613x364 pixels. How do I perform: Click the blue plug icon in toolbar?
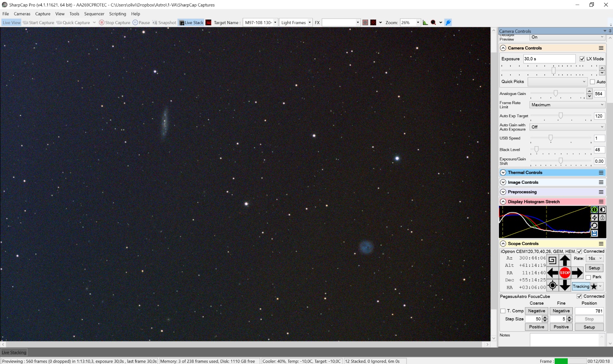click(448, 23)
